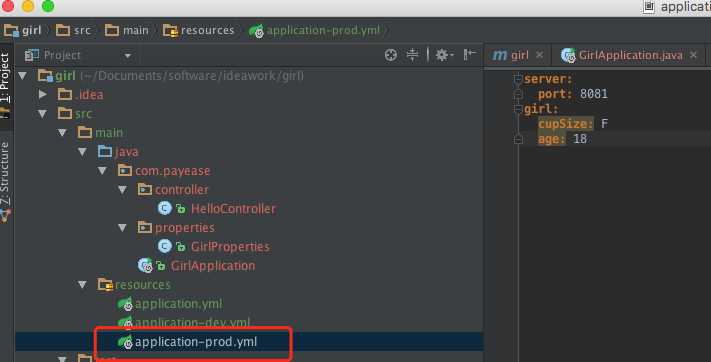Open the 1: Project side tool window
The image size is (711, 362).
coord(5,78)
